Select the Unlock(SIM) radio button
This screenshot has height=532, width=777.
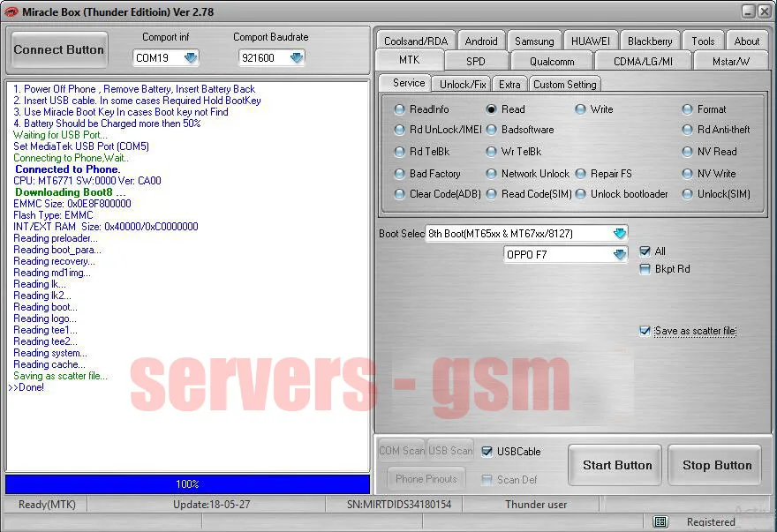coord(687,194)
